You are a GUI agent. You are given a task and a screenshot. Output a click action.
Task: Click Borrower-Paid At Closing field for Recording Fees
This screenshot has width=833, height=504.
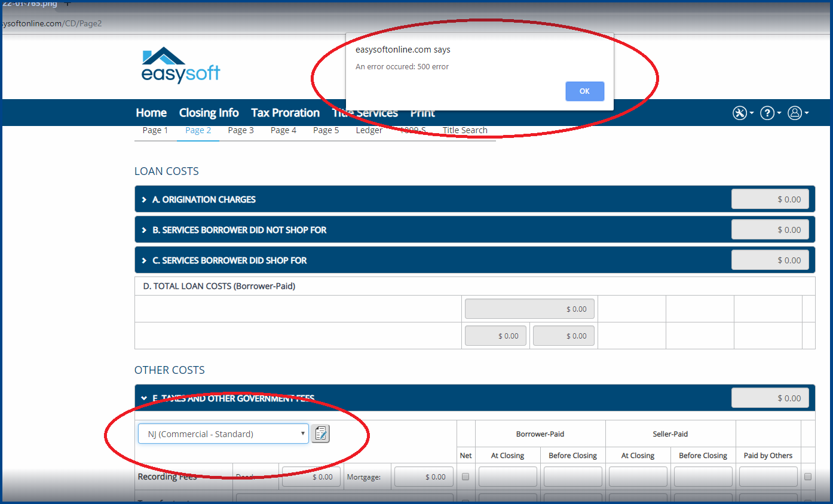tap(508, 477)
